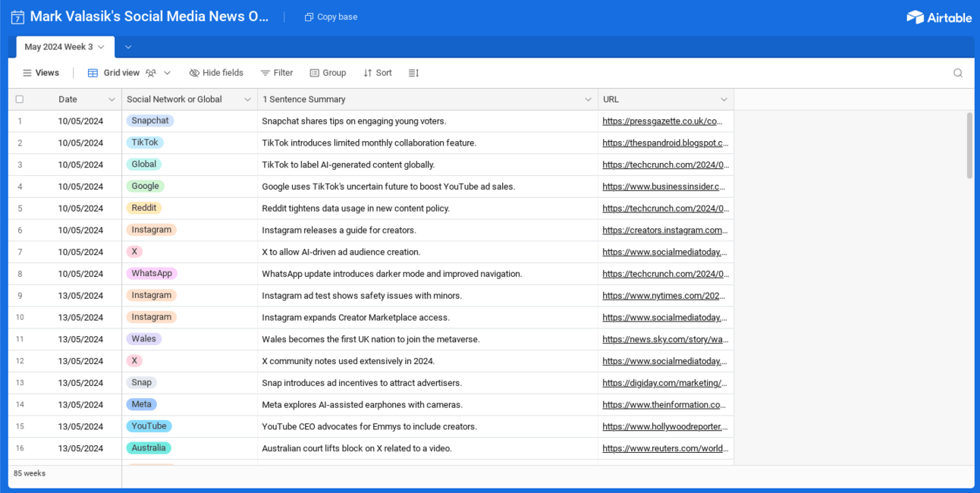
Task: Open the news.sky.com link
Action: pyautogui.click(x=665, y=339)
